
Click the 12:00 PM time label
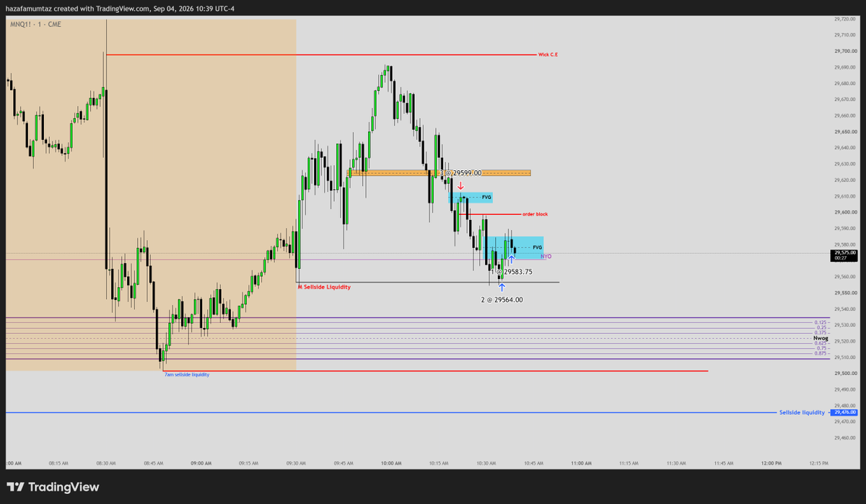[x=771, y=463]
